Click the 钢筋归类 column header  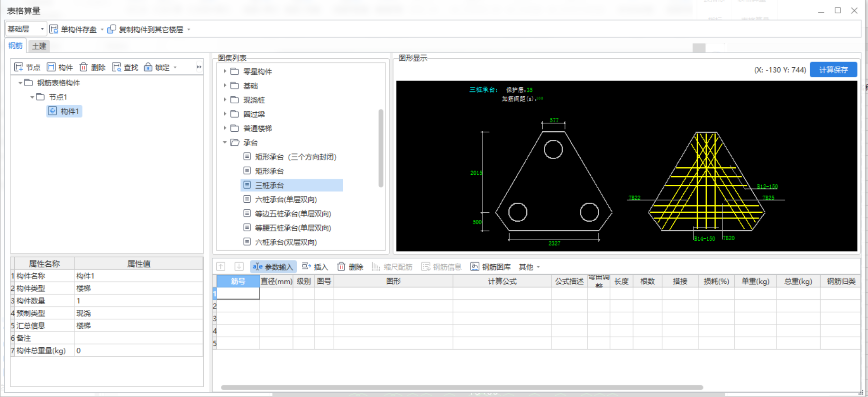click(841, 281)
